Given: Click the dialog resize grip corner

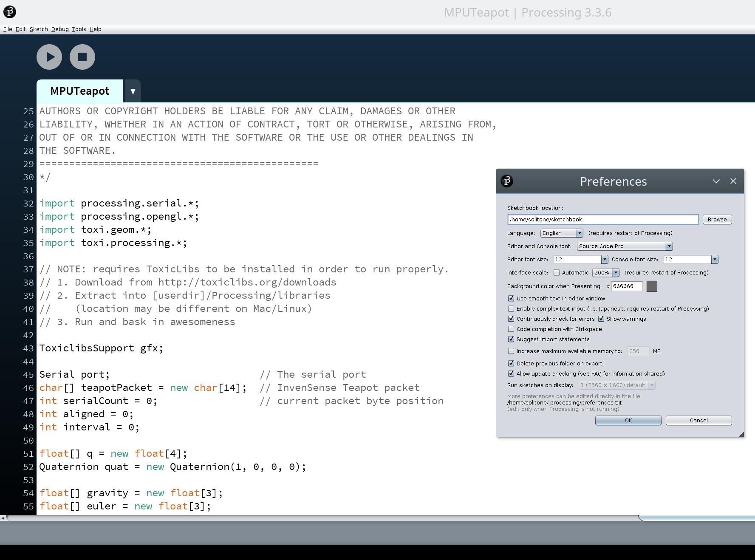Looking at the screenshot, I should (x=741, y=434).
